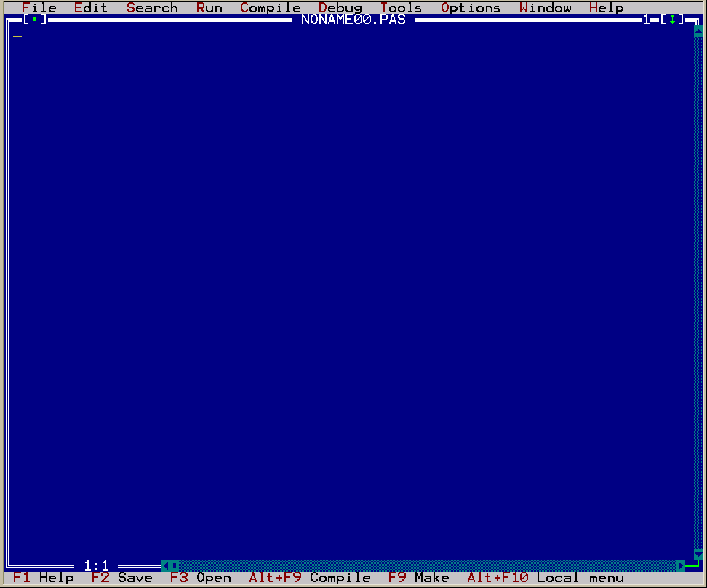Open the Help menu
Image resolution: width=707 pixels, height=588 pixels.
(607, 8)
